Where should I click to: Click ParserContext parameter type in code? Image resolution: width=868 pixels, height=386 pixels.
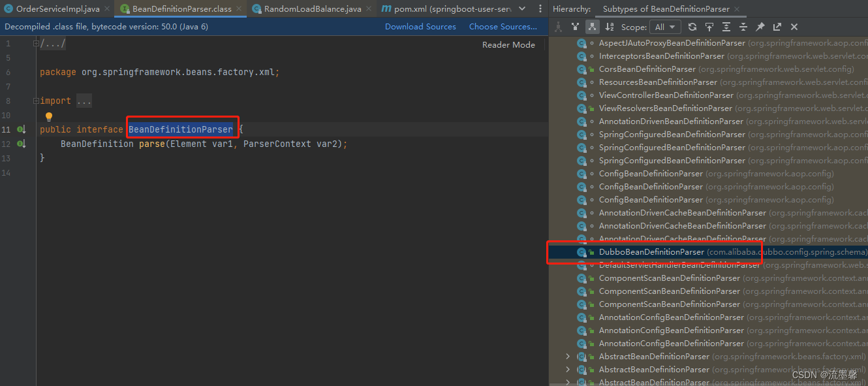[277, 144]
